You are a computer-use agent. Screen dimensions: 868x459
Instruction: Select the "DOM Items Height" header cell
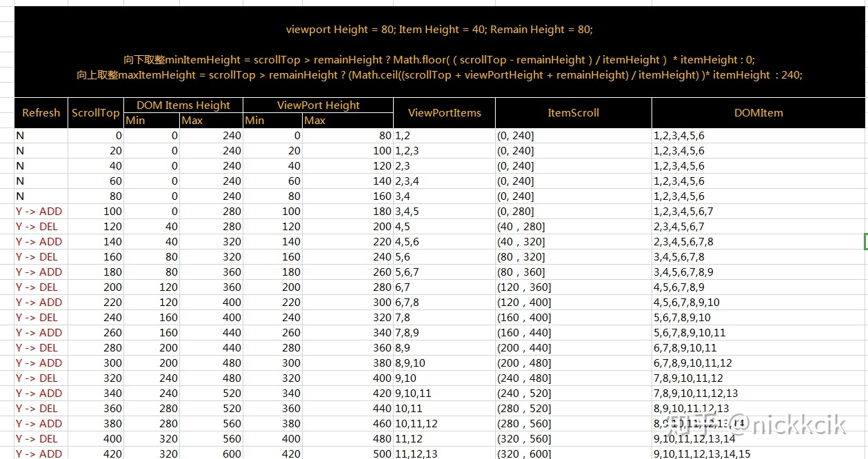click(183, 105)
